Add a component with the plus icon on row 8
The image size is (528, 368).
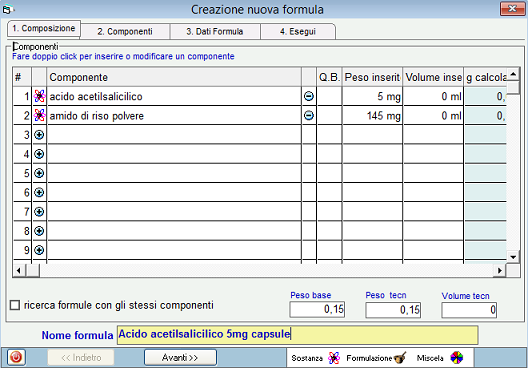tap(39, 231)
